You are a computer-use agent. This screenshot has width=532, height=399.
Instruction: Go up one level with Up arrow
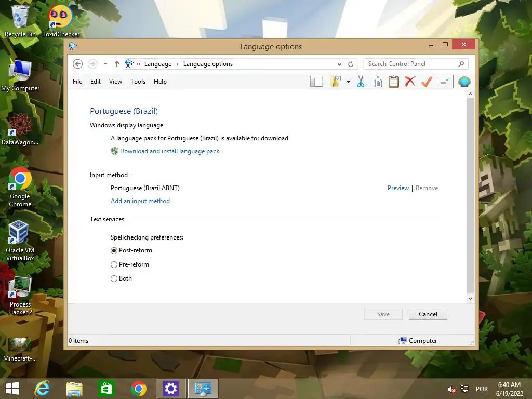tap(117, 64)
